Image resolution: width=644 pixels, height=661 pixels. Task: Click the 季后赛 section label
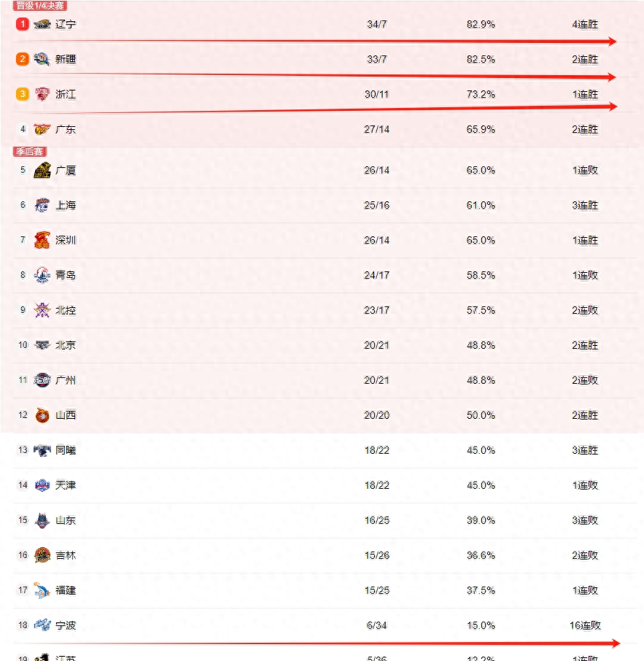click(30, 152)
